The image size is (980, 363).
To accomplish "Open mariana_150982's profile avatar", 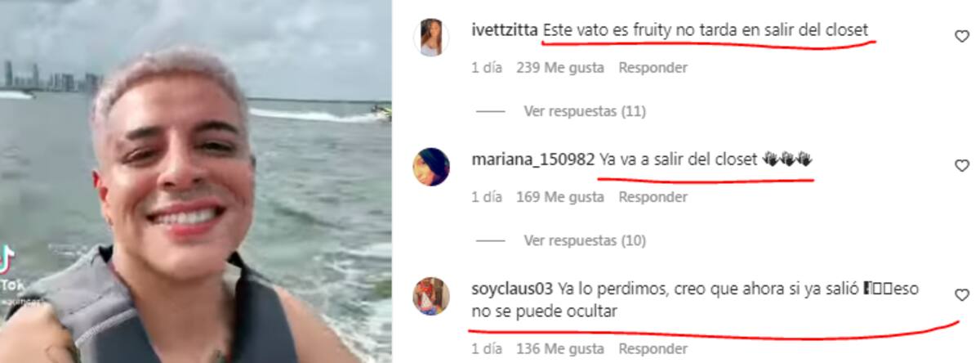I will tap(430, 167).
